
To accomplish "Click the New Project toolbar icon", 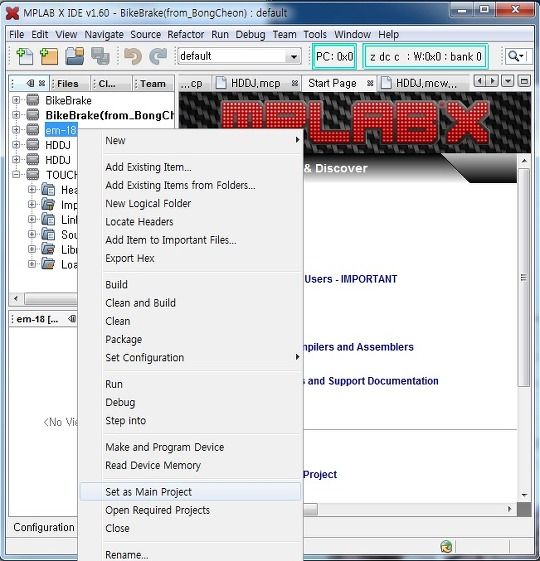I will 49,56.
